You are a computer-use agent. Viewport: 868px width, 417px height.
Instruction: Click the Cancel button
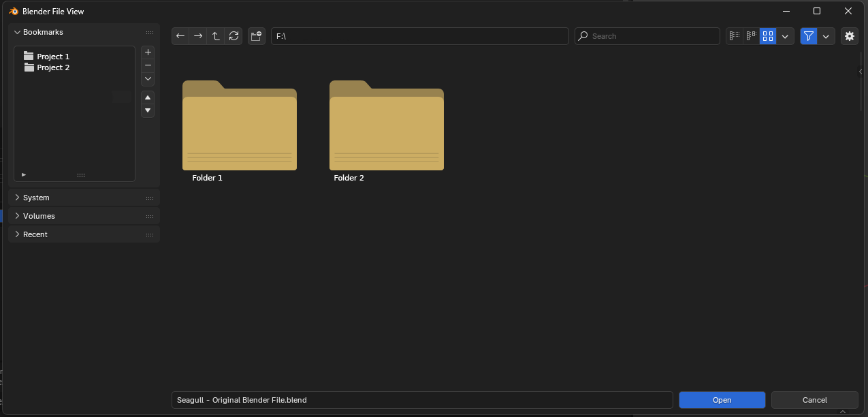[815, 400]
